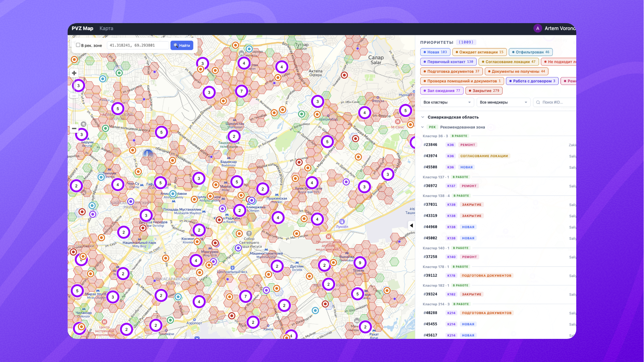Toggle the 'В рек. зоне' checkbox
The width and height of the screenshot is (644, 362).
point(78,45)
